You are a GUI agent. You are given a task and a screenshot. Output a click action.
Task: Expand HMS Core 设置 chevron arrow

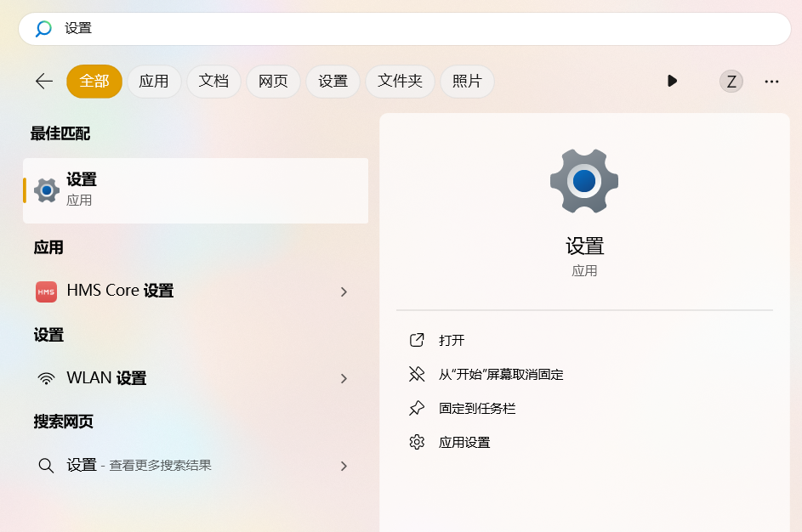pos(344,291)
